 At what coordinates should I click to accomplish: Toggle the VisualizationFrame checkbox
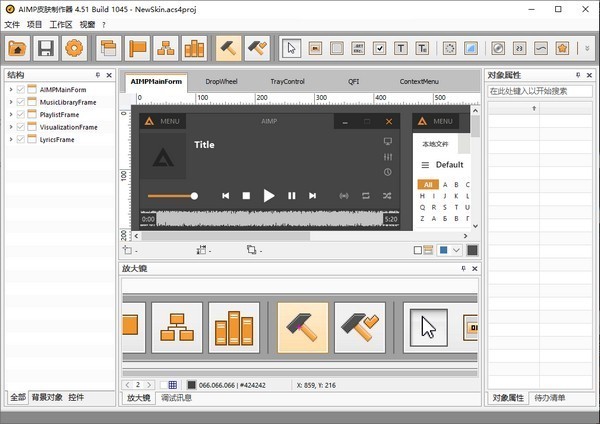[x=21, y=127]
